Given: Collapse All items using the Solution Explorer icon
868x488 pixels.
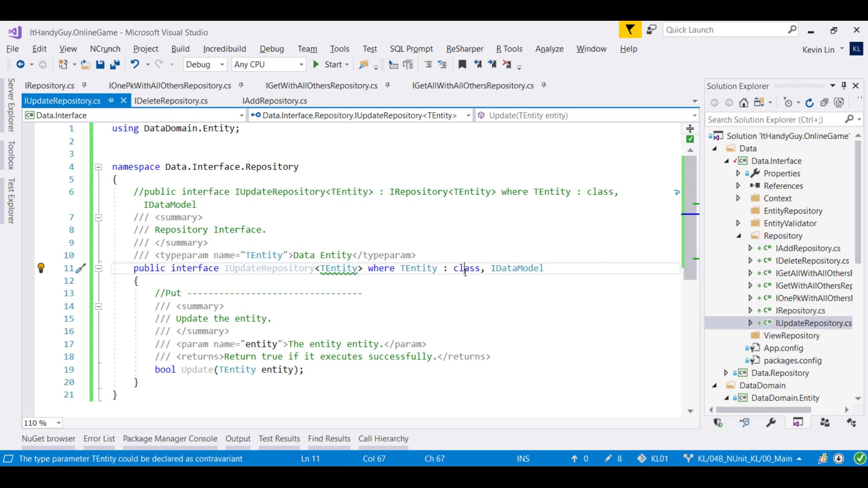Looking at the screenshot, I should click(824, 103).
